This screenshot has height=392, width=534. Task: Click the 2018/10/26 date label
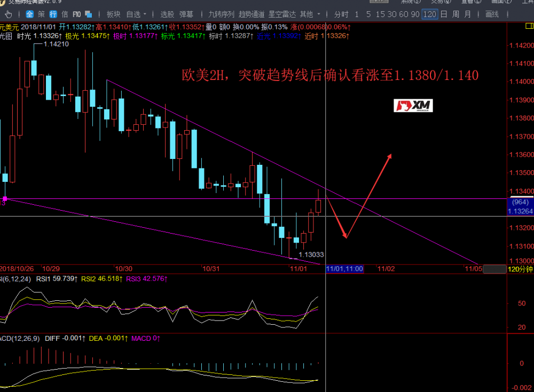pos(17,269)
